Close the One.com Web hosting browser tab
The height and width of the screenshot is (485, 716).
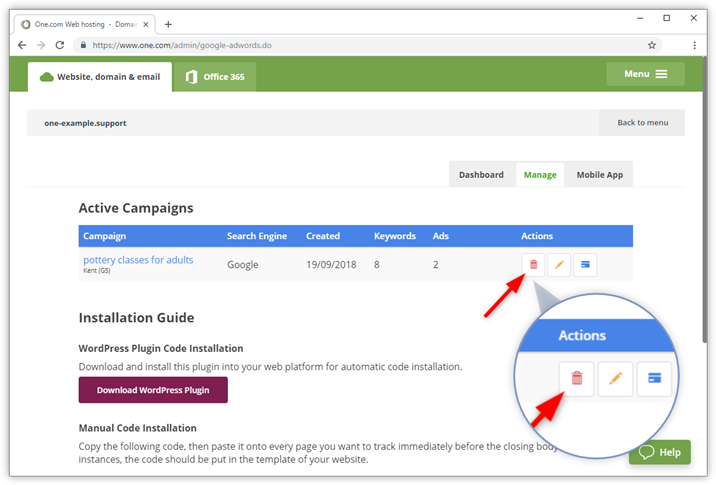point(146,24)
